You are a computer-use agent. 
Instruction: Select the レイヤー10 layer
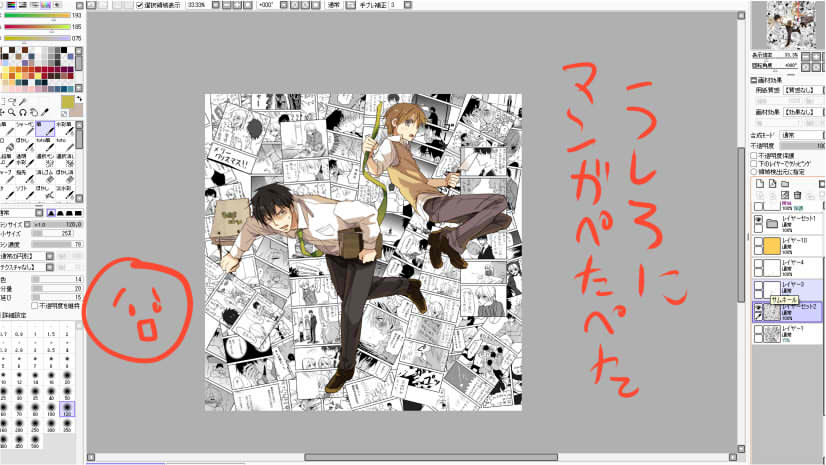(788, 246)
